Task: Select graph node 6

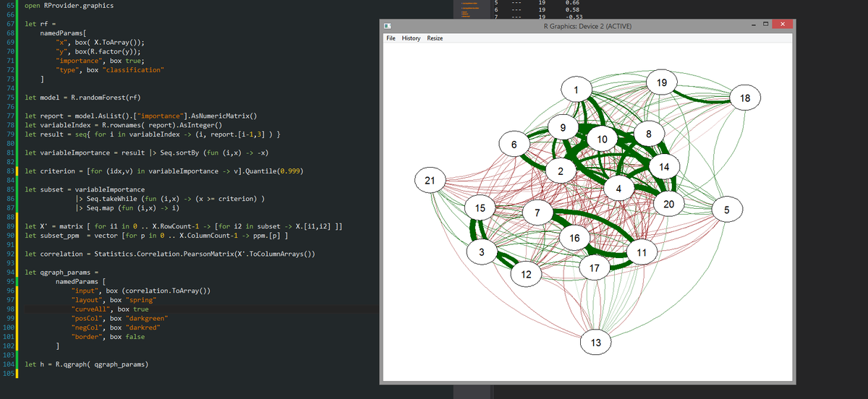Action: (514, 144)
